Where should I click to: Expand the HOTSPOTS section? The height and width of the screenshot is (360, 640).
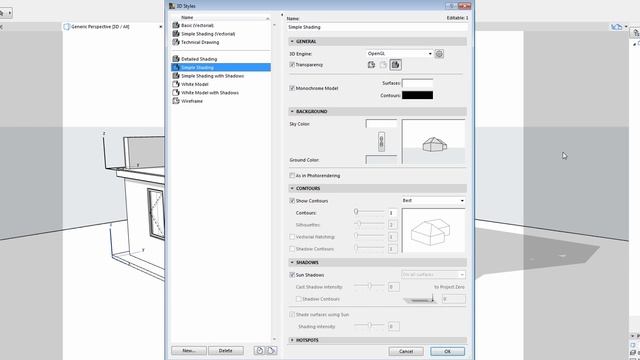tap(292, 340)
